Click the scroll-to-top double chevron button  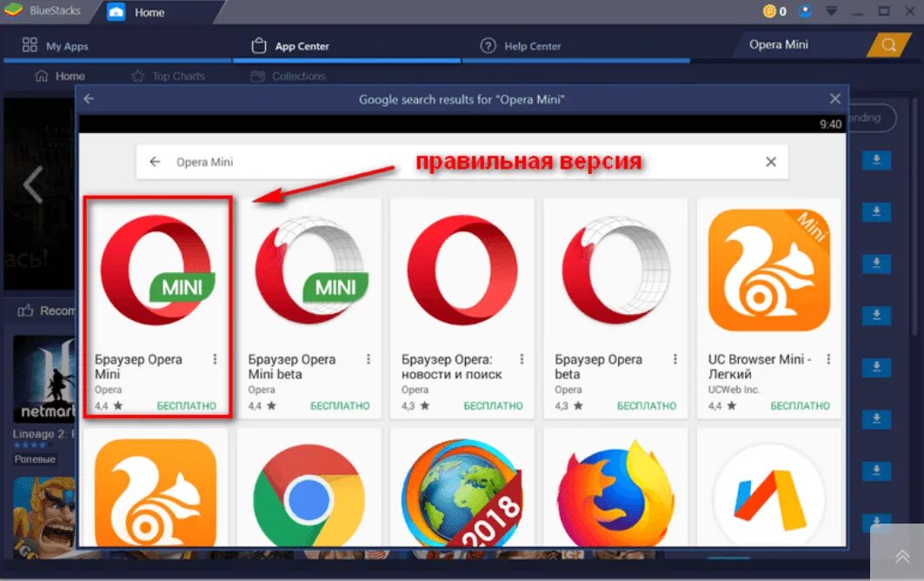[902, 557]
